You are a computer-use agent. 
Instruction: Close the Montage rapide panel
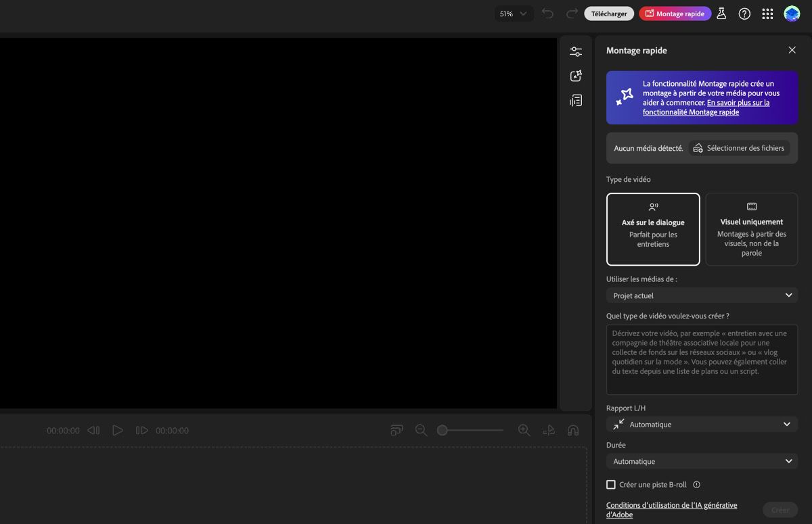tap(792, 50)
